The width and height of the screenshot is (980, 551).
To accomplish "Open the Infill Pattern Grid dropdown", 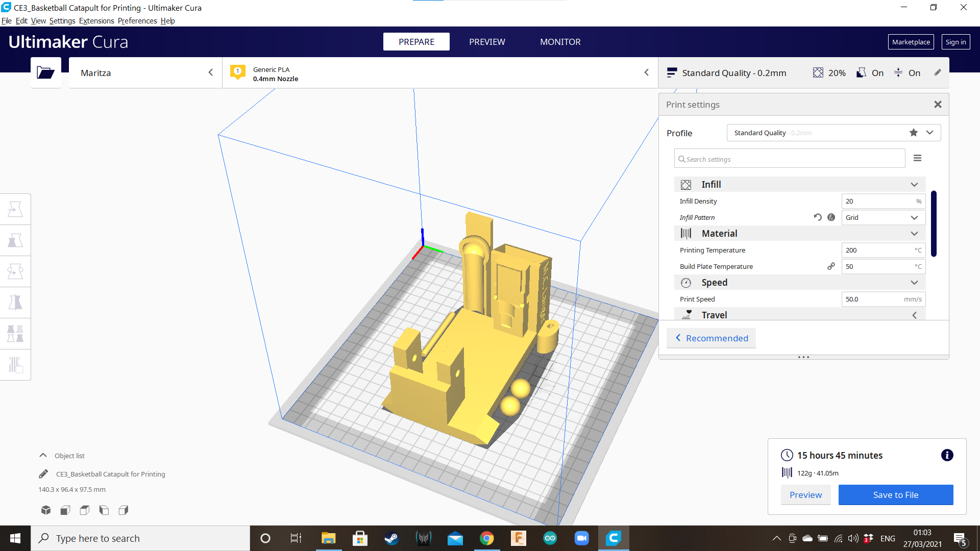I will point(883,217).
